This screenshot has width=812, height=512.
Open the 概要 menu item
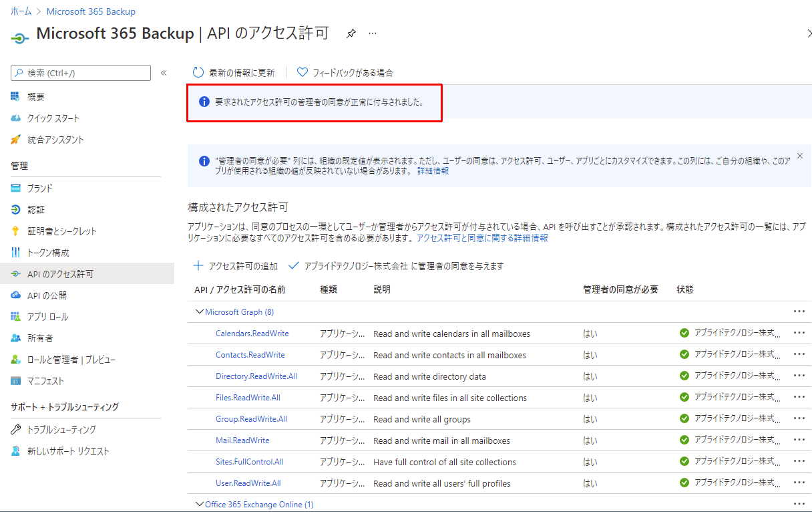point(36,97)
